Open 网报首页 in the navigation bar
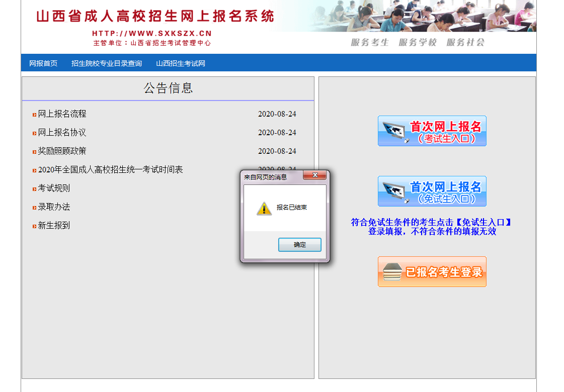This screenshot has width=564, height=392. click(43, 63)
